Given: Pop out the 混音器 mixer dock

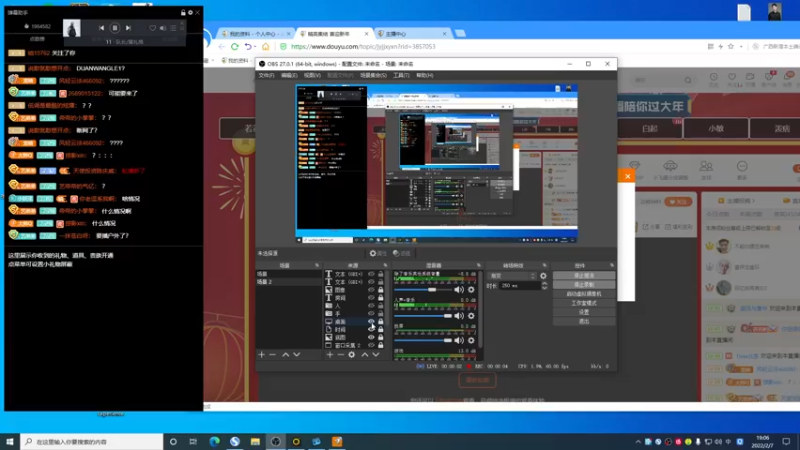Looking at the screenshot, I should pyautogui.click(x=479, y=265).
